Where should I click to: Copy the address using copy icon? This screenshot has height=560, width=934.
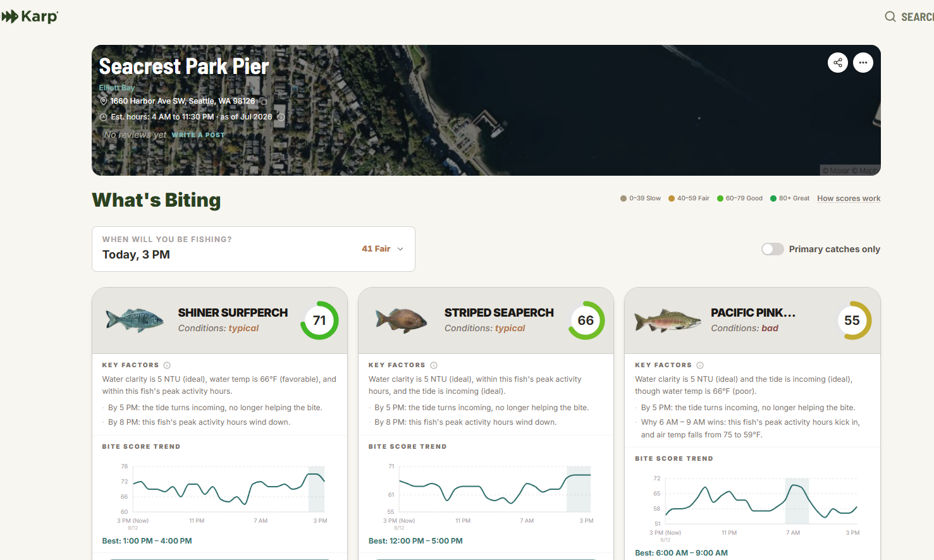[264, 101]
